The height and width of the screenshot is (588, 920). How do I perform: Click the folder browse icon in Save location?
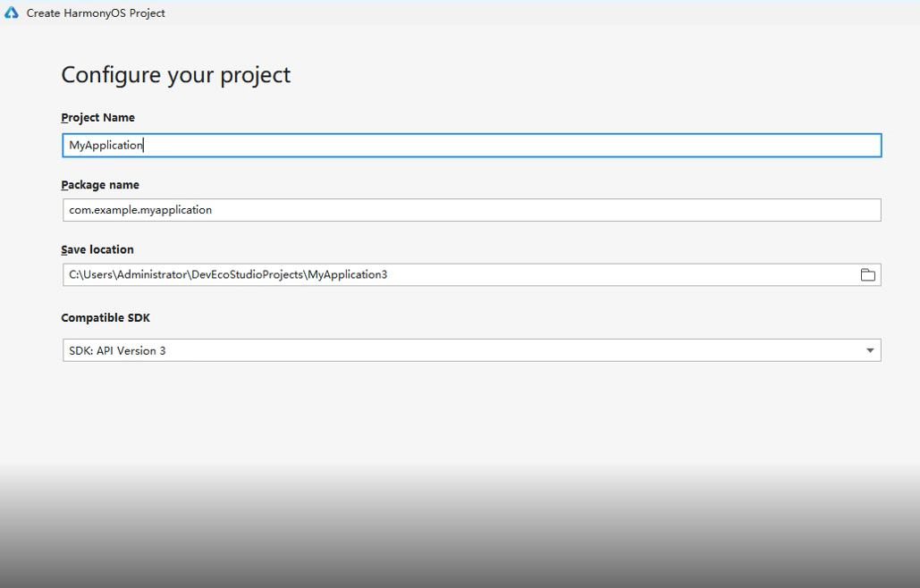868,274
